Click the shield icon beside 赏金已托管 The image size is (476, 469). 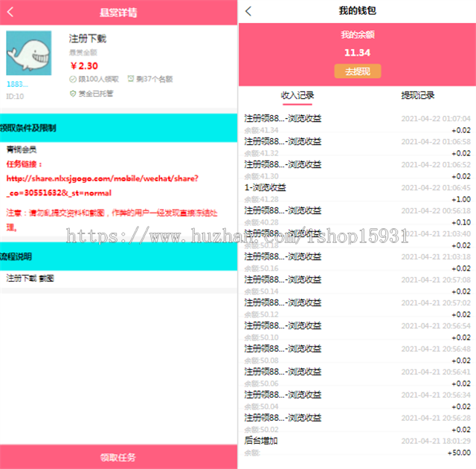point(73,94)
